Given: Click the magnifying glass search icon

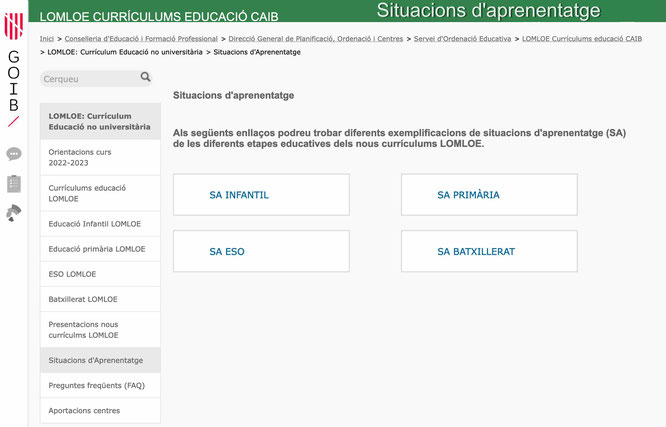Looking at the screenshot, I should [x=145, y=77].
